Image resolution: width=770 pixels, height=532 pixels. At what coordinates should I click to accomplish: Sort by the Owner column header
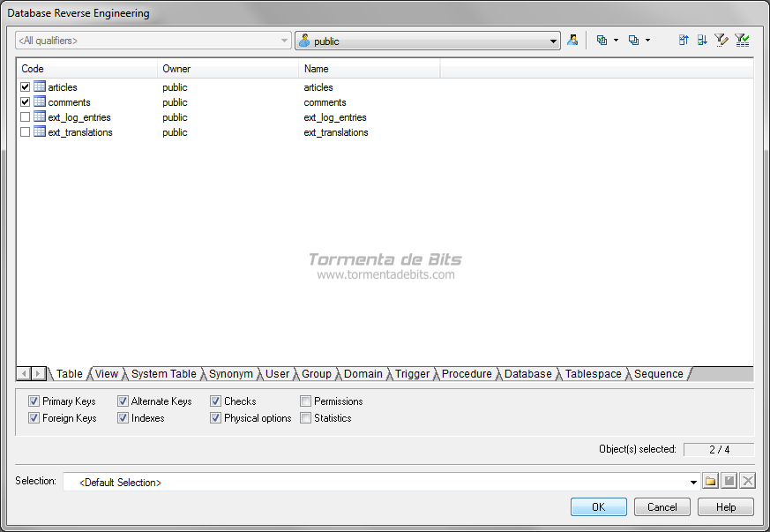click(228, 69)
